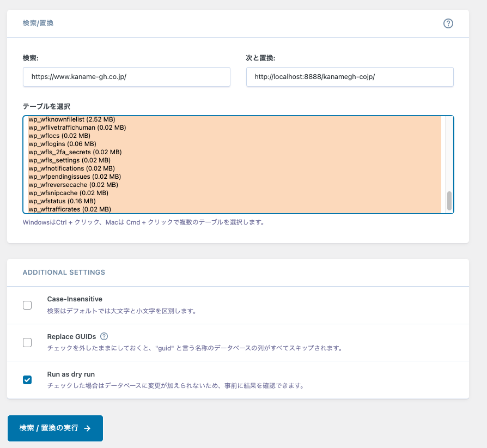Screen dimensions: 487x448
Task: Select the wp_wflogins table entry
Action: (62, 144)
